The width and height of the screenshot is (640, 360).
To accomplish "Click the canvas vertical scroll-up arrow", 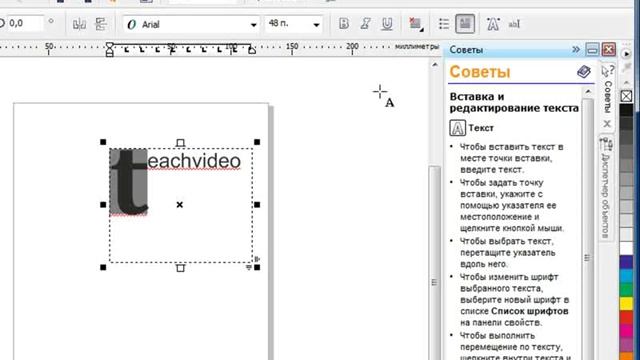I will pyautogui.click(x=435, y=65).
